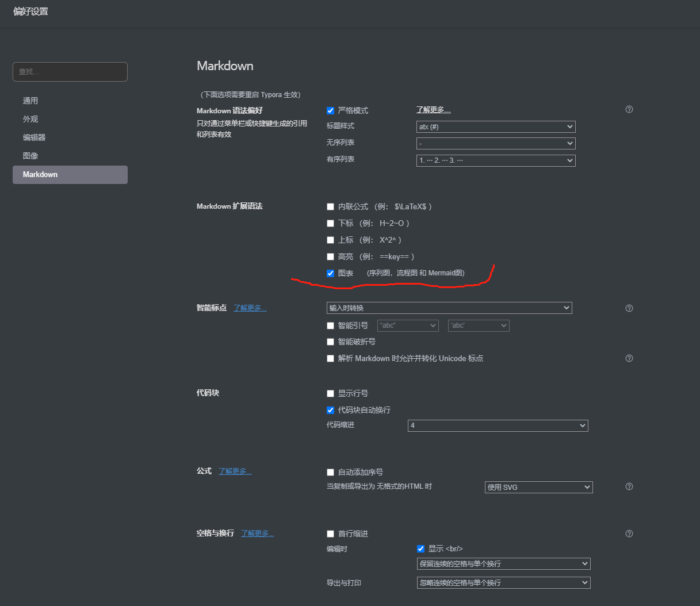The image size is (700, 606).
Task: Open 输入时转换 smart punctuation dropdown
Action: (x=449, y=308)
